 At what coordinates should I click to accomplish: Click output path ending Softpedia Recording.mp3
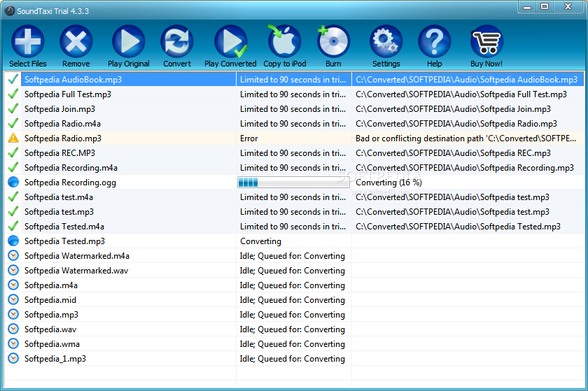coord(465,168)
